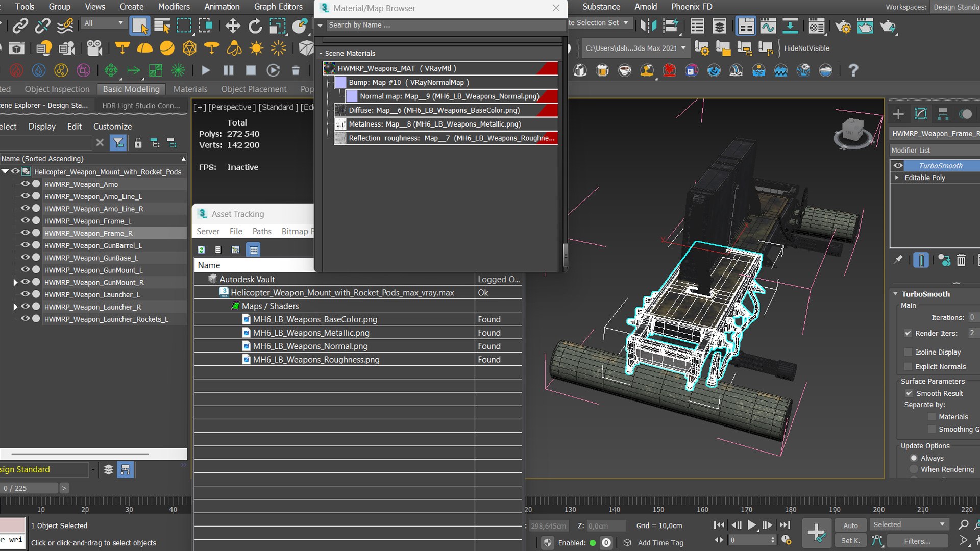
Task: Switch Asset Tracking to table view
Action: (253, 249)
